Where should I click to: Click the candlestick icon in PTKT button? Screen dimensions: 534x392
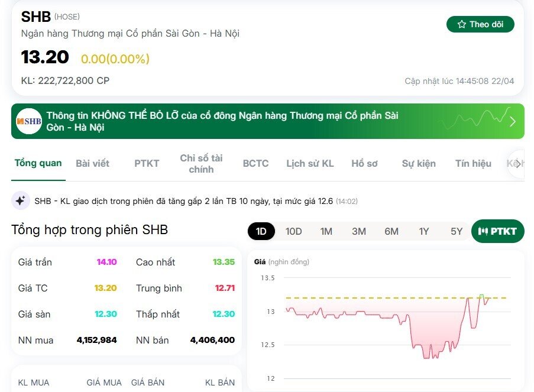pos(483,231)
